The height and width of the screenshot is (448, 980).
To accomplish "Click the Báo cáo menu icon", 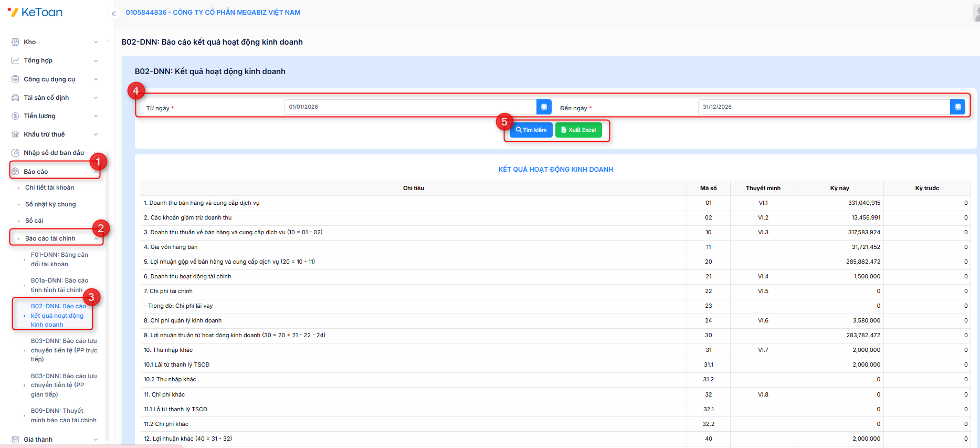I will [15, 172].
